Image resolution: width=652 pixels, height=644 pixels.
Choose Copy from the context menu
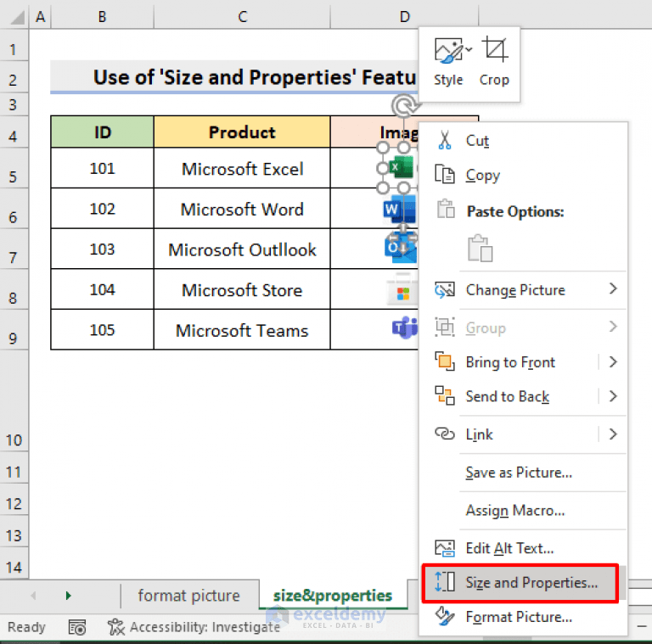click(x=523, y=175)
